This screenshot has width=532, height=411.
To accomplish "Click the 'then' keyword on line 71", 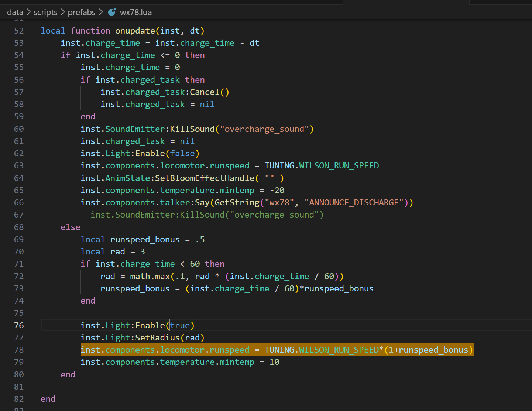I will (x=214, y=264).
